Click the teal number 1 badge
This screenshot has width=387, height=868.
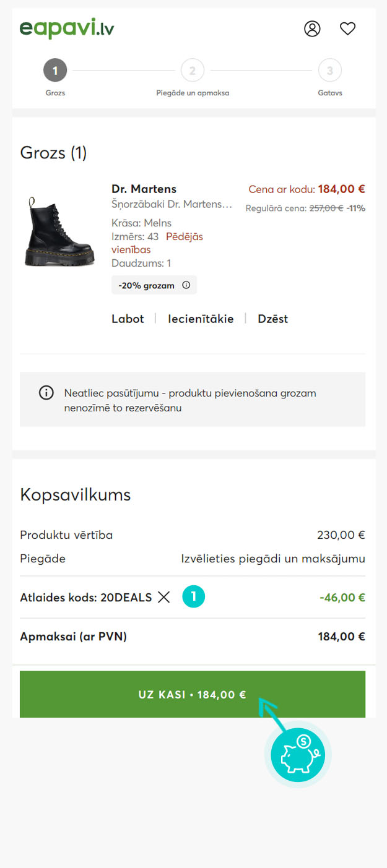point(193,597)
